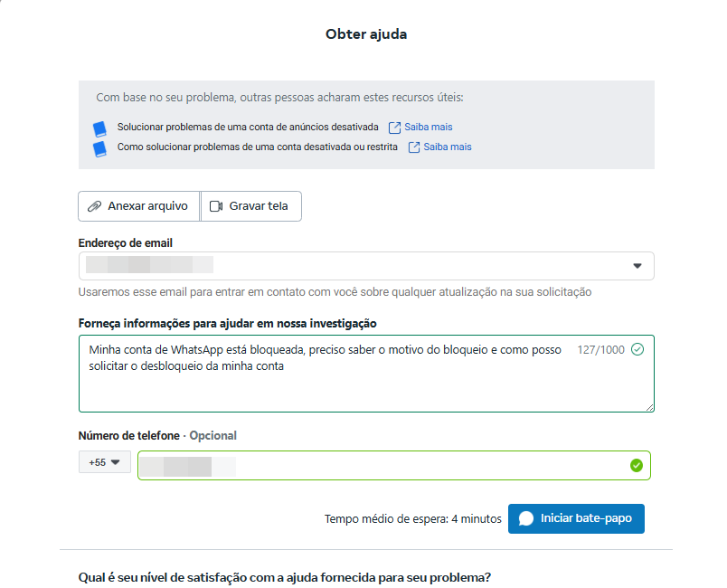
Task: Click the blurred email address selection box
Action: (x=362, y=266)
